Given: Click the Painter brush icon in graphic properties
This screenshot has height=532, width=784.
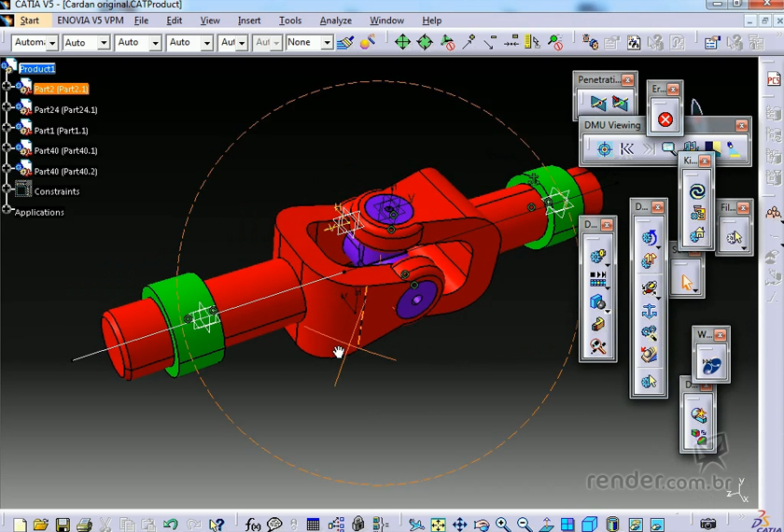Looking at the screenshot, I should 346,42.
